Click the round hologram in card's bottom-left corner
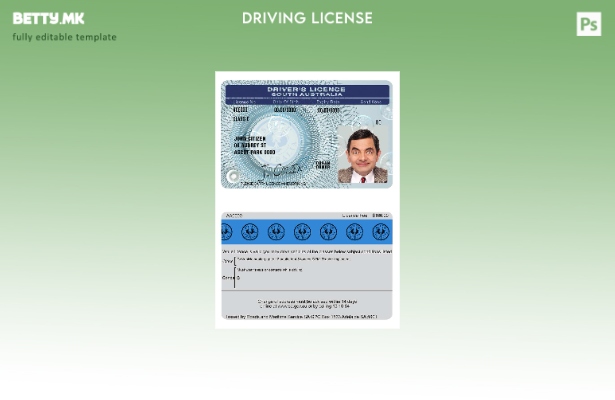This screenshot has width=615, height=400. [233, 176]
